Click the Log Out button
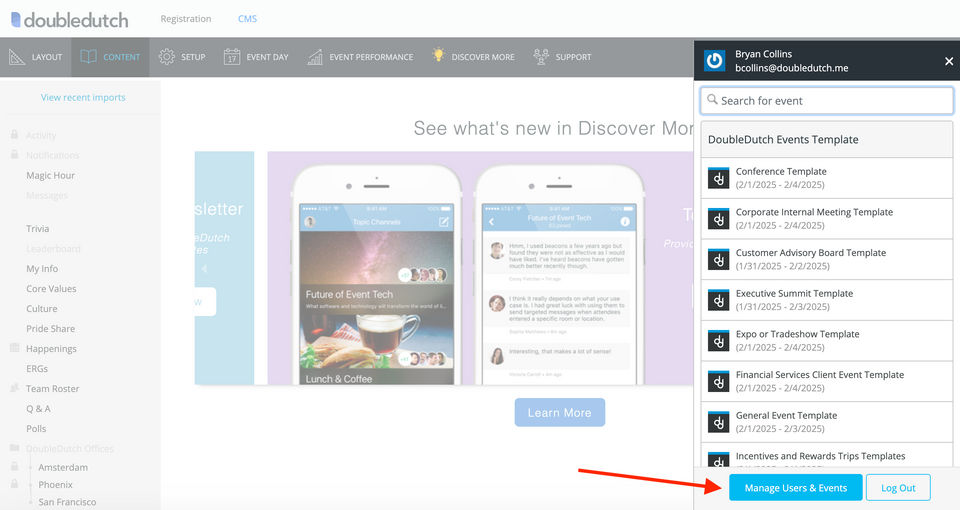 tap(898, 488)
